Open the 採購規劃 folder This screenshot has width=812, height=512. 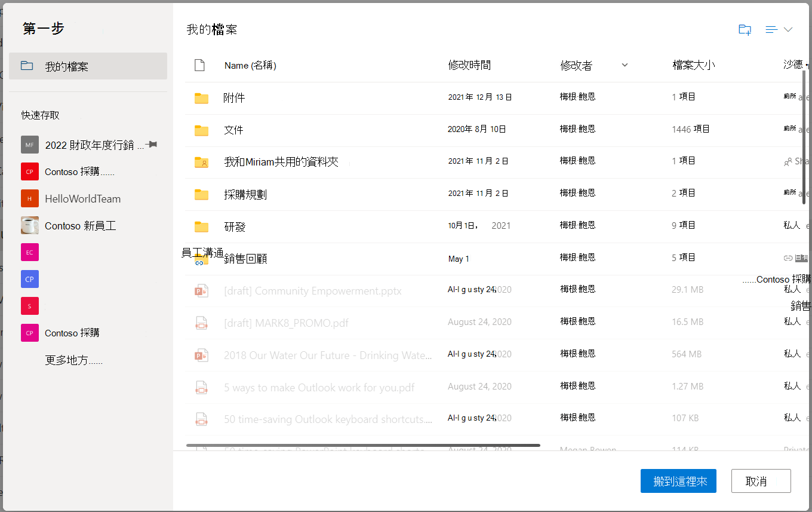coord(245,194)
